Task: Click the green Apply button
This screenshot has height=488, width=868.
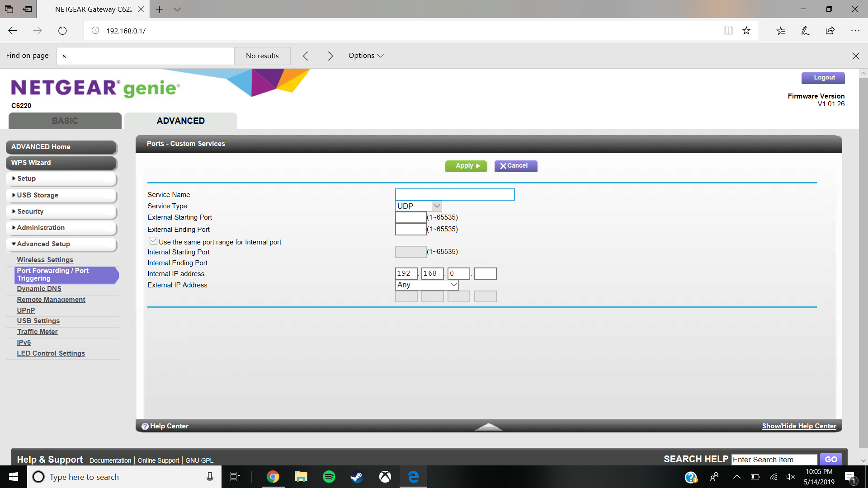Action: [466, 166]
